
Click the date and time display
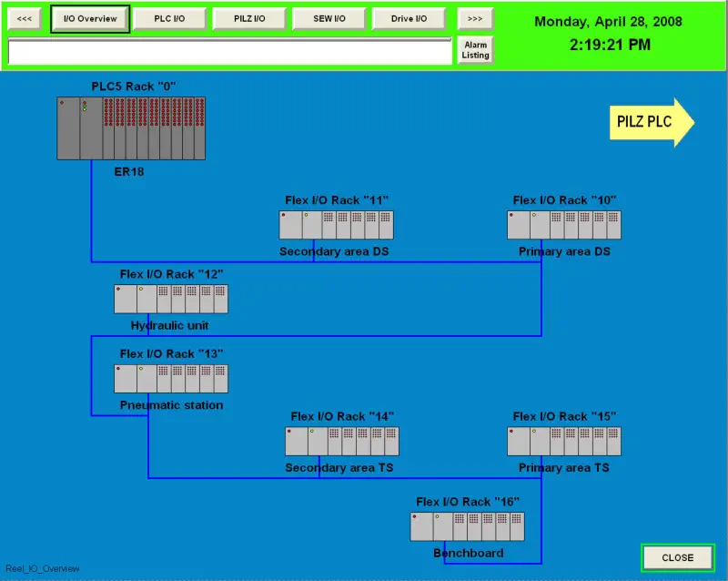(x=610, y=33)
